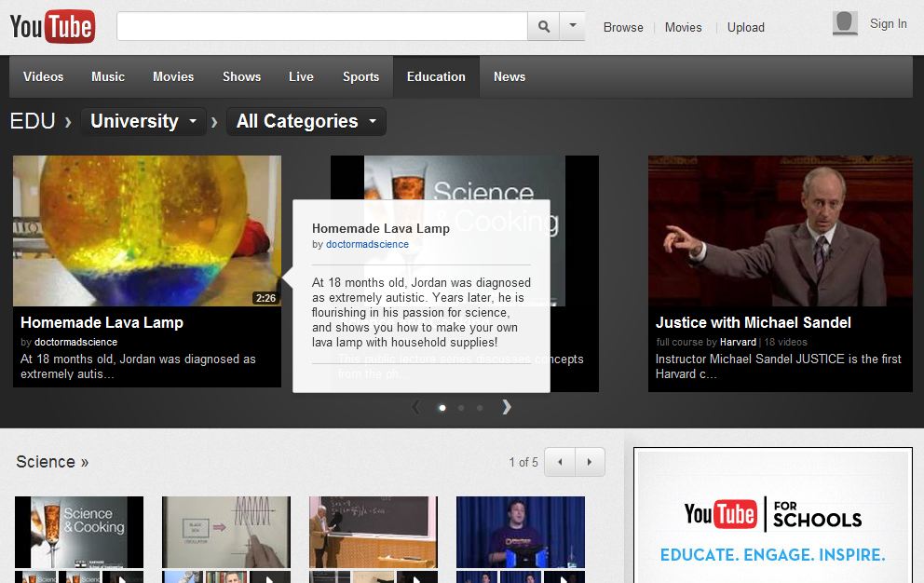924x583 pixels.
Task: Open the chalkboard lecture video thumbnail
Action: [373, 532]
